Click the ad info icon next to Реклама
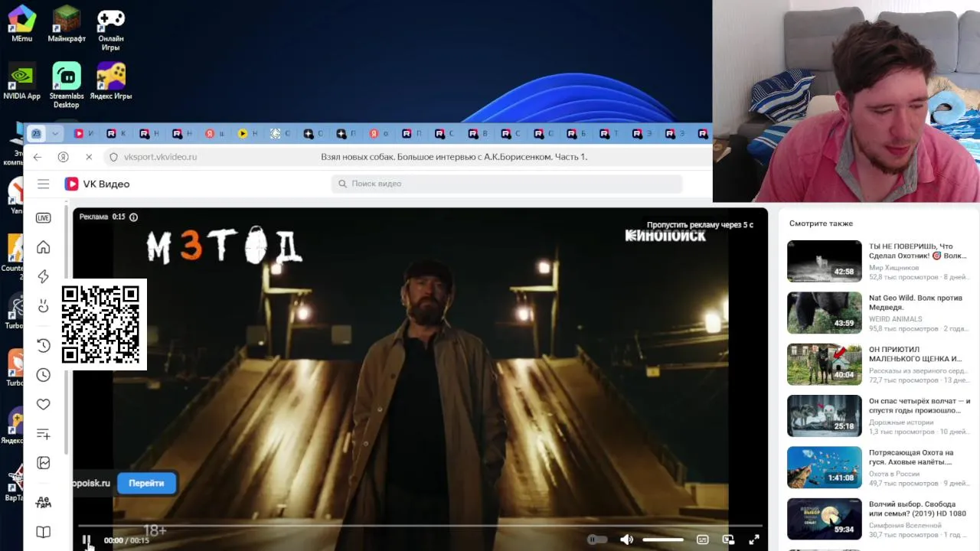Screen dimensions: 980x551 pyautogui.click(x=133, y=217)
